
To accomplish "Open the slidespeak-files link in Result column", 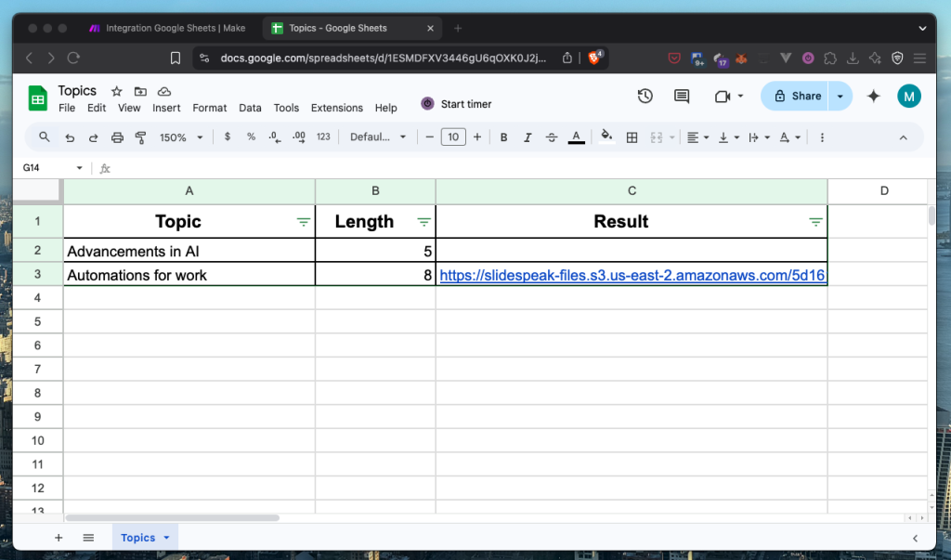I will pyautogui.click(x=632, y=275).
